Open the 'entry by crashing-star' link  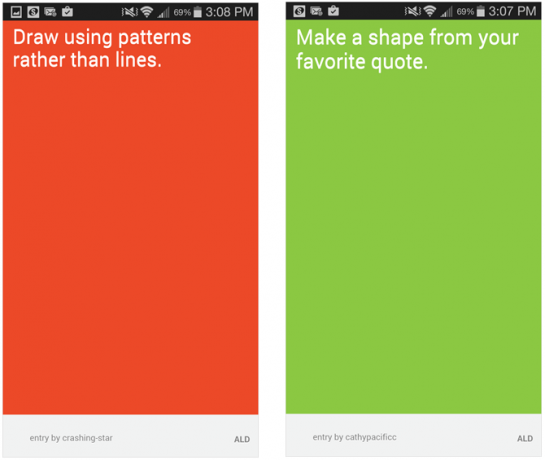click(x=71, y=438)
